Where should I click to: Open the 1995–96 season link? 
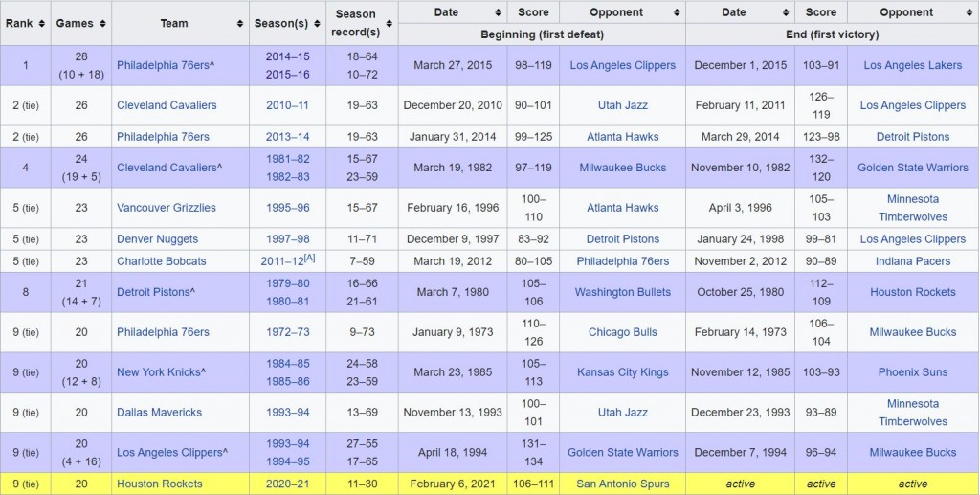click(x=287, y=208)
